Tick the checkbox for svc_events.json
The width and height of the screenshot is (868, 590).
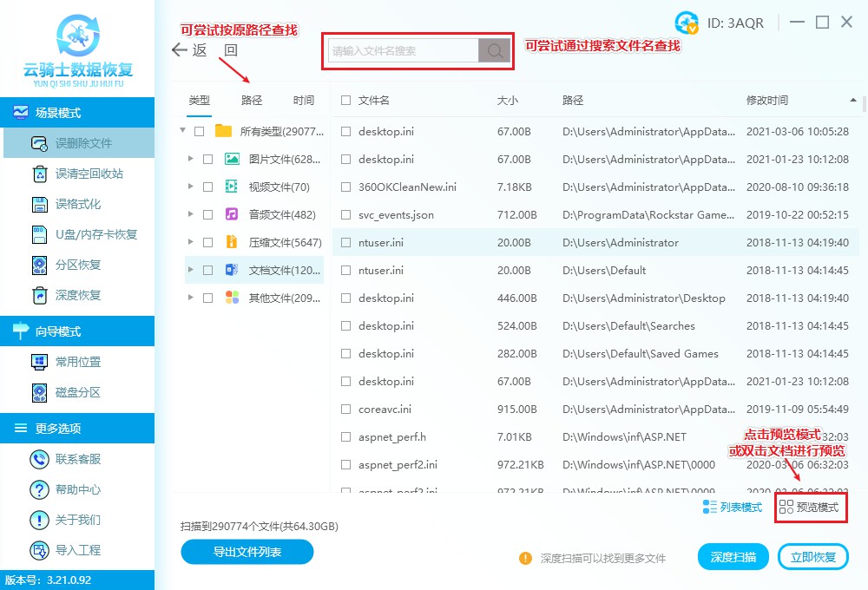tap(346, 215)
